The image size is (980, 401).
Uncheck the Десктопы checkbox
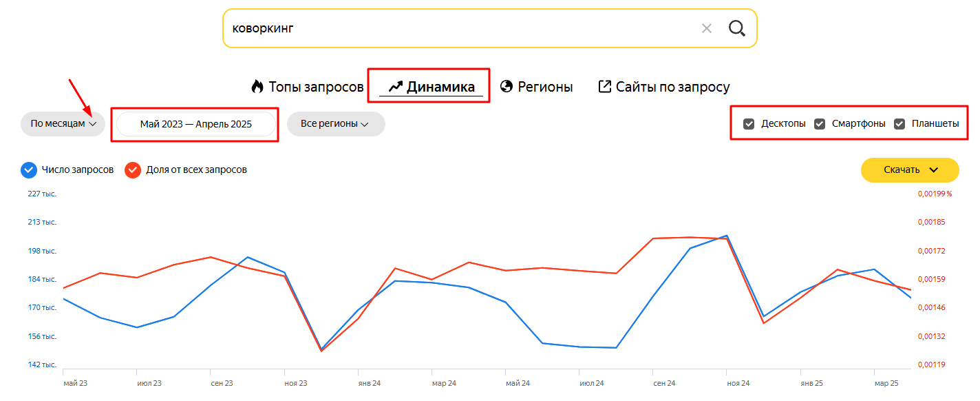coord(749,124)
